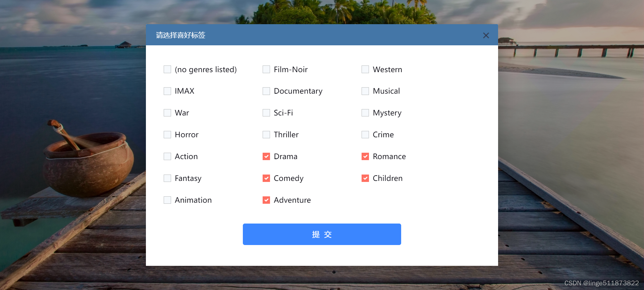
Task: Check the Thriller genre box
Action: click(x=266, y=135)
